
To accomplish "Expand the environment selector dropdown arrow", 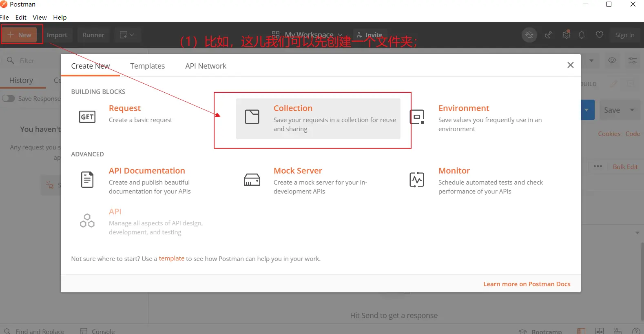I will tap(591, 60).
